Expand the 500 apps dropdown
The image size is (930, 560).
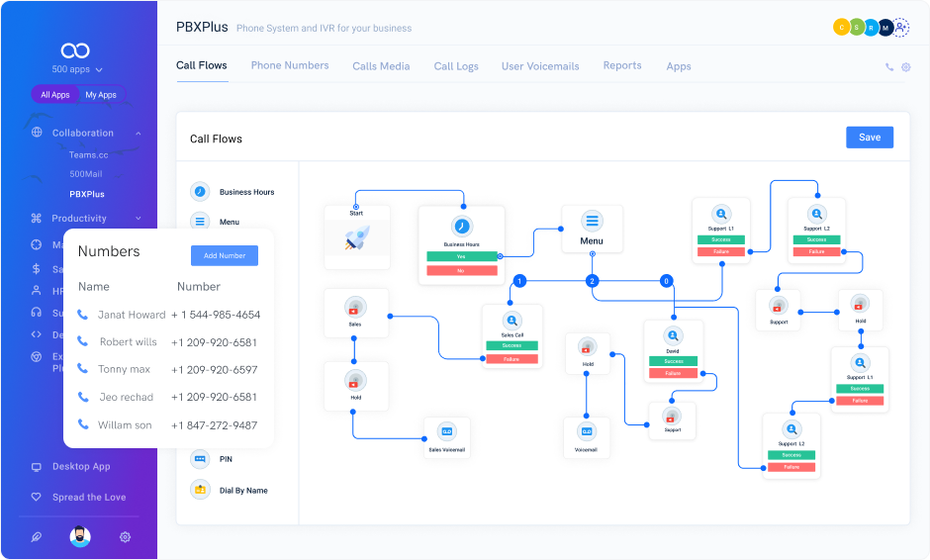coord(77,70)
